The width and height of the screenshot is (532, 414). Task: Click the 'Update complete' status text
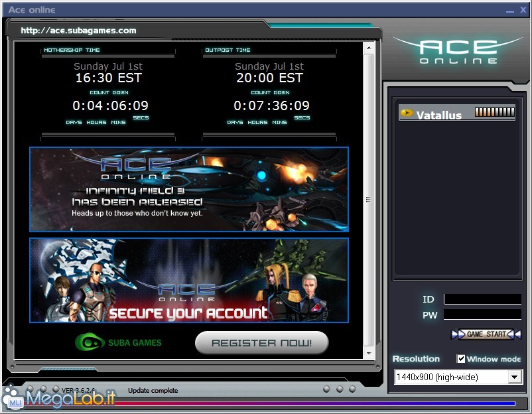(x=153, y=391)
